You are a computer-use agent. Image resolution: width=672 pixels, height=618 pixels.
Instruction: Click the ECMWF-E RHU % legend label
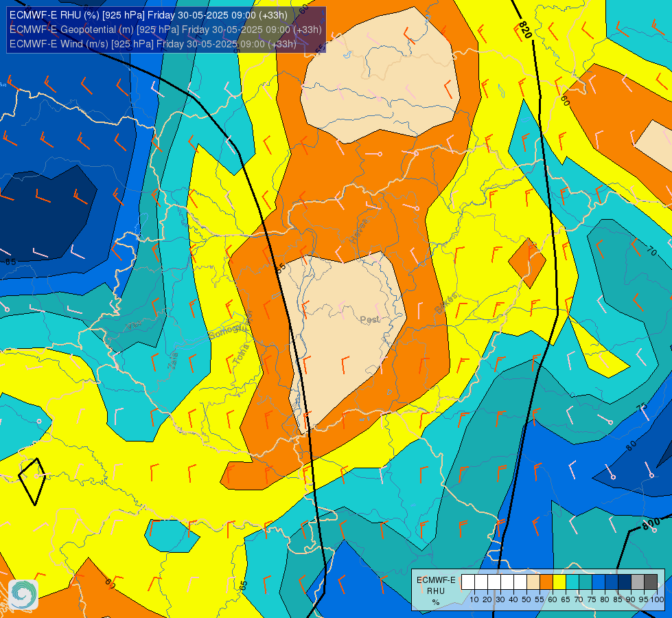[436, 591]
